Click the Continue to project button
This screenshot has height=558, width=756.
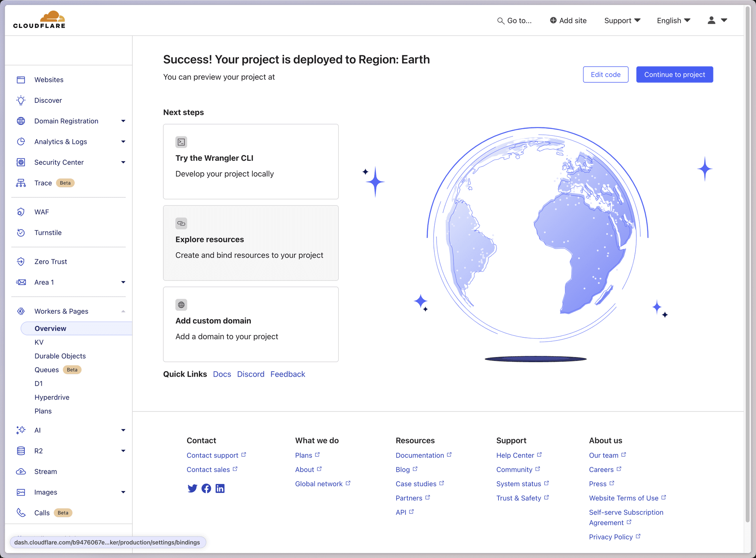(674, 74)
